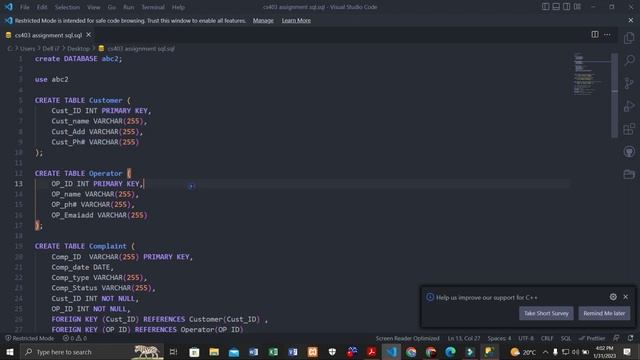
Task: Change language mode via SQL status
Action: [566, 338]
